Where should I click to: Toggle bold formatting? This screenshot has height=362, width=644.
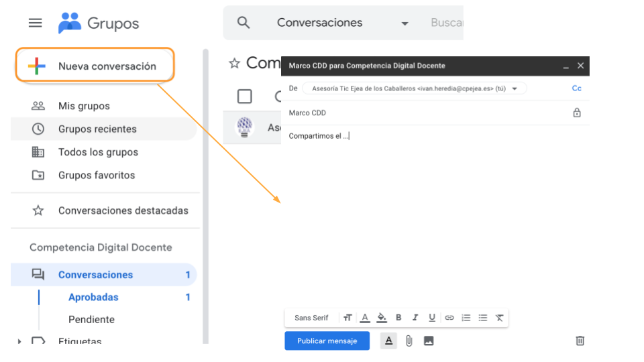point(398,318)
